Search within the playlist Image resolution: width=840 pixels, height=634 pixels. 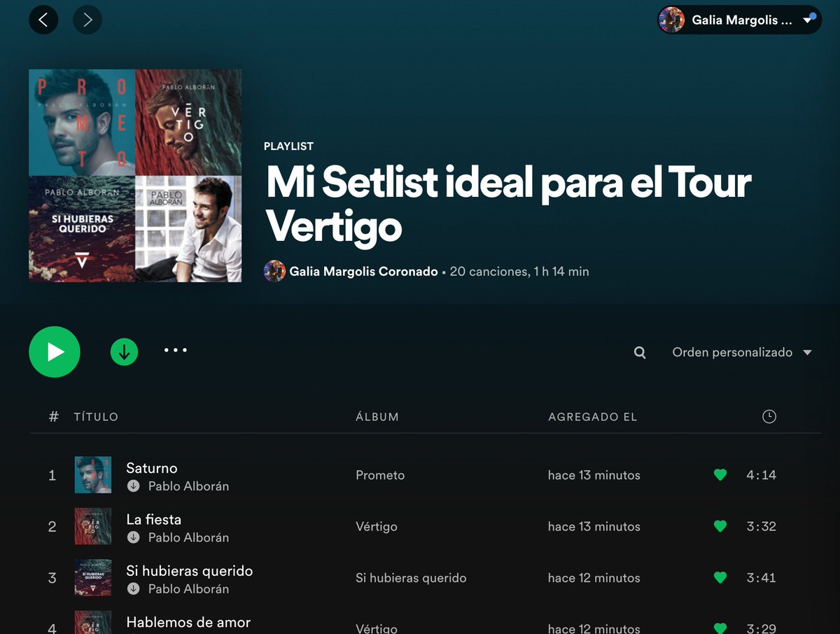click(x=640, y=352)
